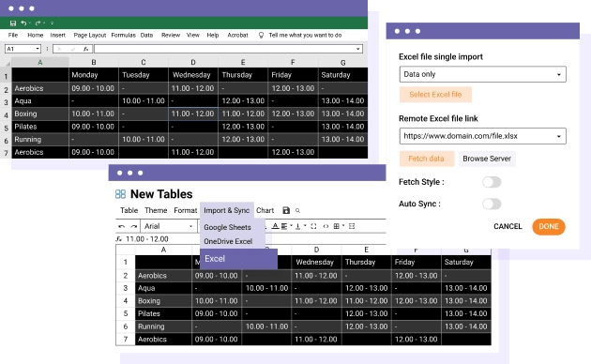The height and width of the screenshot is (364, 591).
Task: Click the Browse Server button
Action: 487,159
